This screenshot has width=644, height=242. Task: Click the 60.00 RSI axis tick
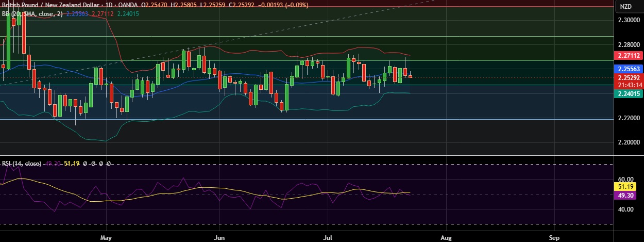(625, 180)
